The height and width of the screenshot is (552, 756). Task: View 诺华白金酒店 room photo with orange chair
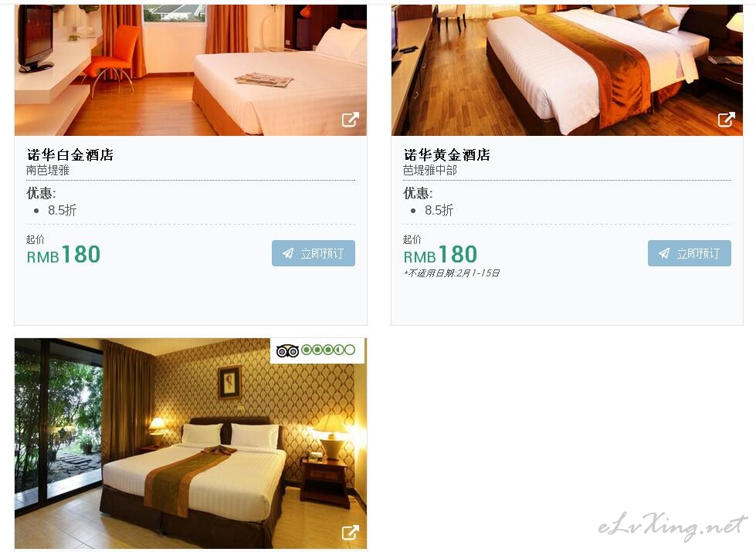(x=191, y=70)
